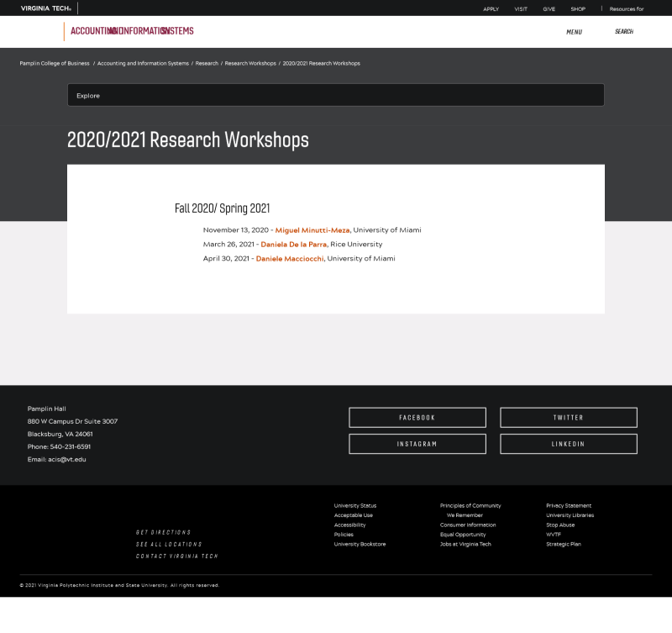The image size is (672, 633).
Task: Click the 2020/2021 Research Workshops page title
Action: [x=187, y=140]
